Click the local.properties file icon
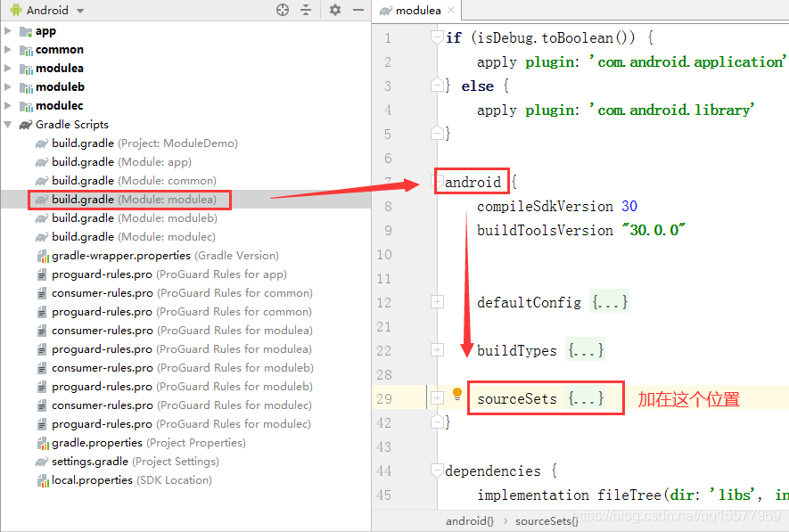 pos(43,480)
